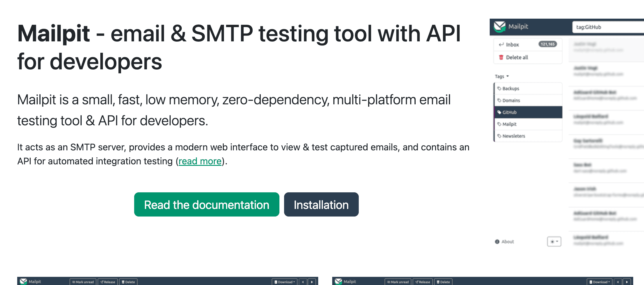Select the tag icon beside the Backups tag
This screenshot has height=285, width=644.
[x=499, y=88]
